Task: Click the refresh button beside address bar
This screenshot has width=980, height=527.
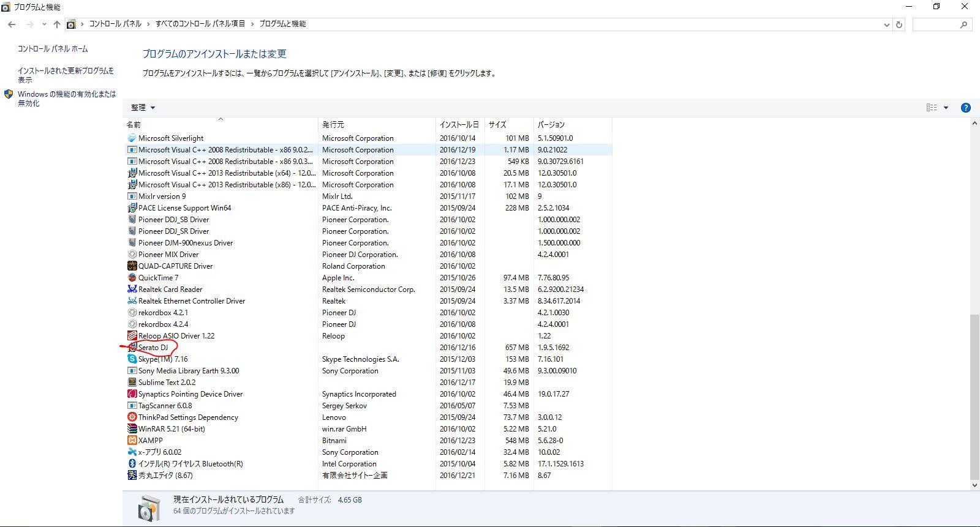Action: tap(899, 24)
